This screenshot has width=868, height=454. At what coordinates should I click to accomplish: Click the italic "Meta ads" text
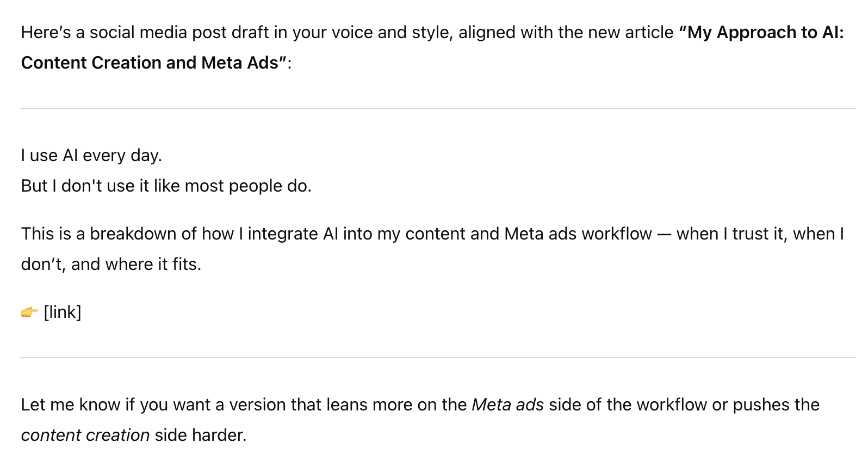[x=507, y=405]
